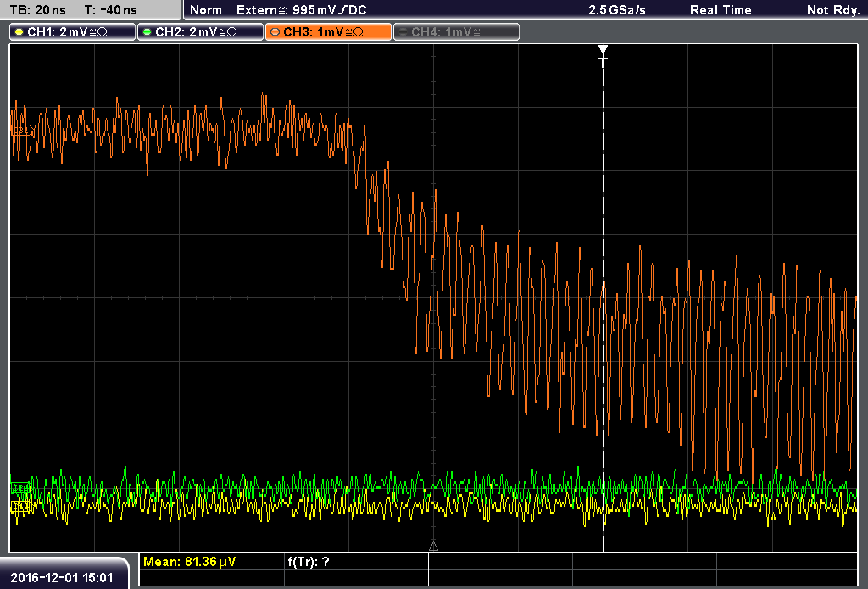Click the trigger position T marker at top
The width and height of the screenshot is (868, 589).
click(604, 56)
